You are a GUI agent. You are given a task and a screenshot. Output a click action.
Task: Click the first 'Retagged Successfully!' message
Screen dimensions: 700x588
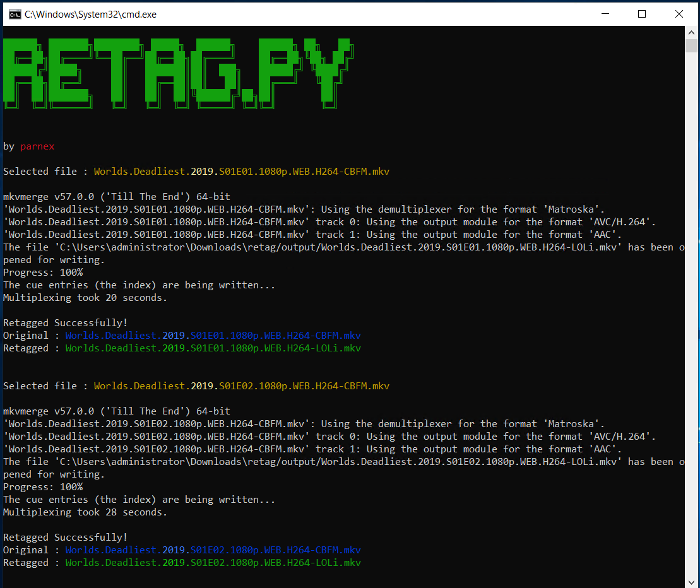[65, 323]
